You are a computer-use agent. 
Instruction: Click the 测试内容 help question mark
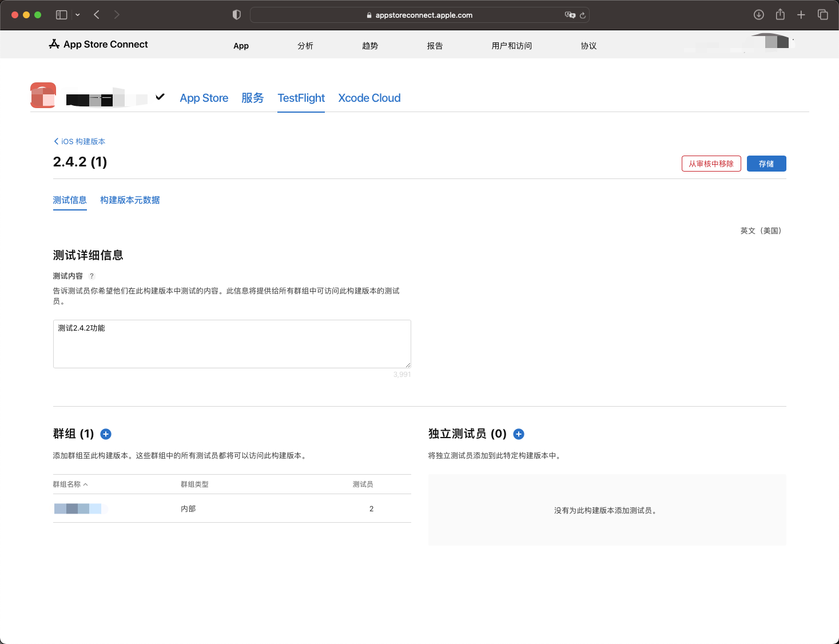pos(92,276)
